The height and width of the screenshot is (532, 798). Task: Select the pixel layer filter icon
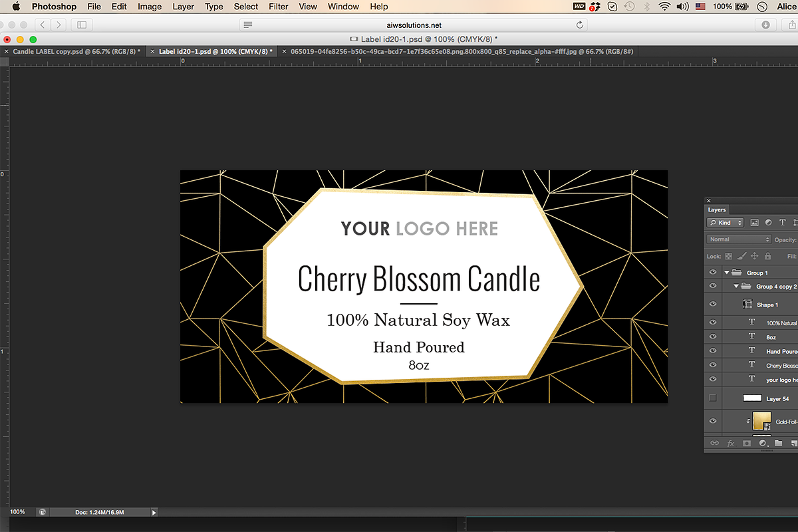754,223
